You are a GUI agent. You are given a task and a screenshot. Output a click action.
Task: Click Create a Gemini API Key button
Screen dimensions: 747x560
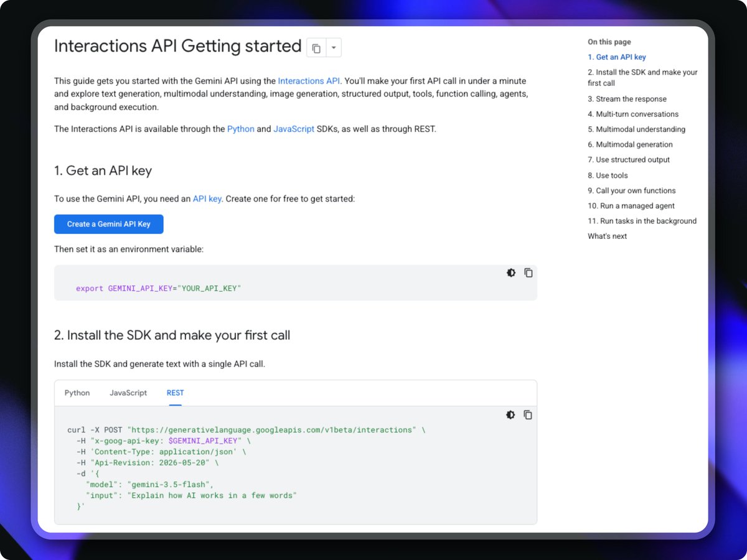pyautogui.click(x=109, y=224)
